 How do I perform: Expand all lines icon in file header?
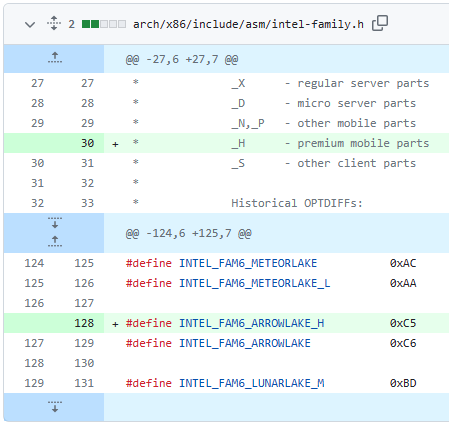[x=54, y=24]
